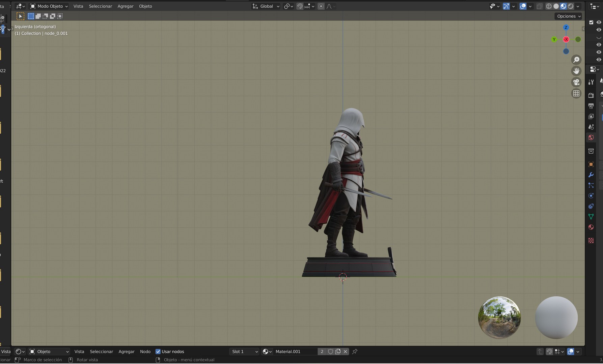Switch to wireframe viewport shading
603x364 pixels.
549,6
